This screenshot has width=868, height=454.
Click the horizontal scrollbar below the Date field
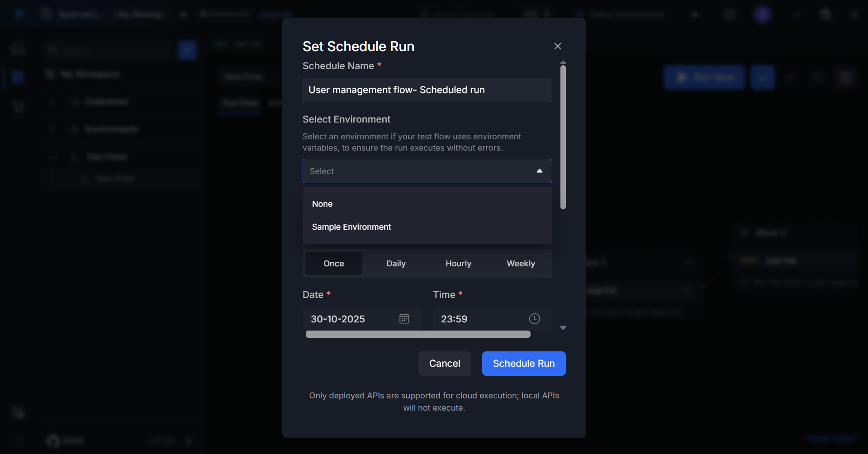[417, 334]
